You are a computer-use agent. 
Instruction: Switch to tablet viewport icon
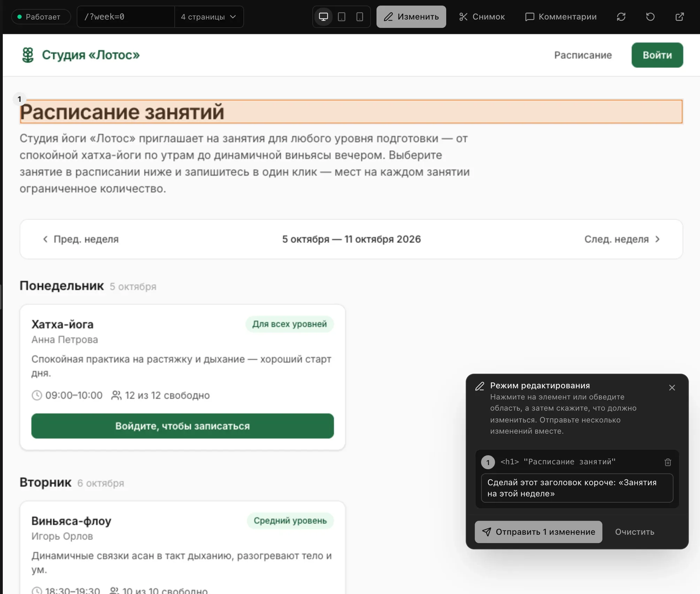(342, 17)
